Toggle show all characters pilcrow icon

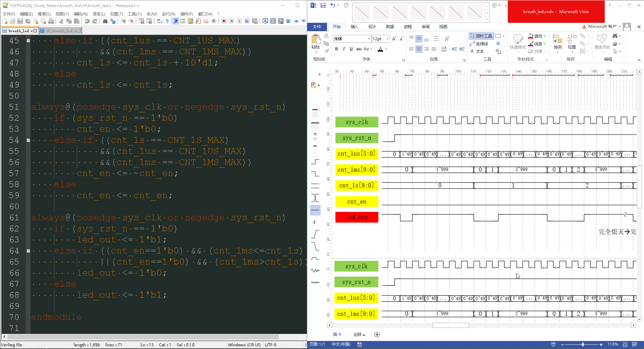(167, 21)
